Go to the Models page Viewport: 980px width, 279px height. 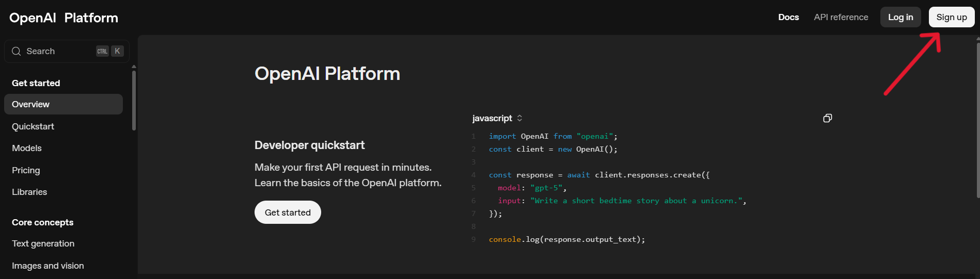pyautogui.click(x=27, y=148)
